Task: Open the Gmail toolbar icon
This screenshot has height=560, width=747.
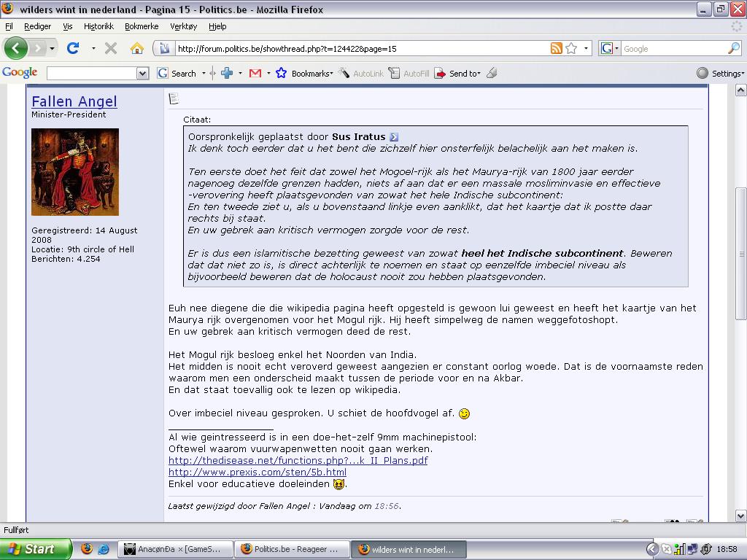Action: (x=255, y=74)
